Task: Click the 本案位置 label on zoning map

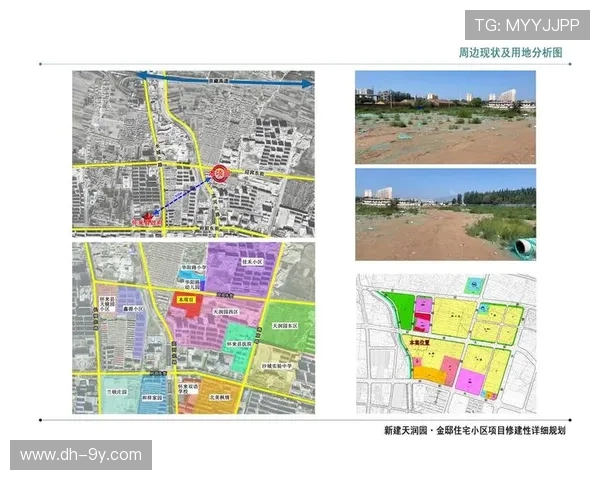Action: [421, 341]
